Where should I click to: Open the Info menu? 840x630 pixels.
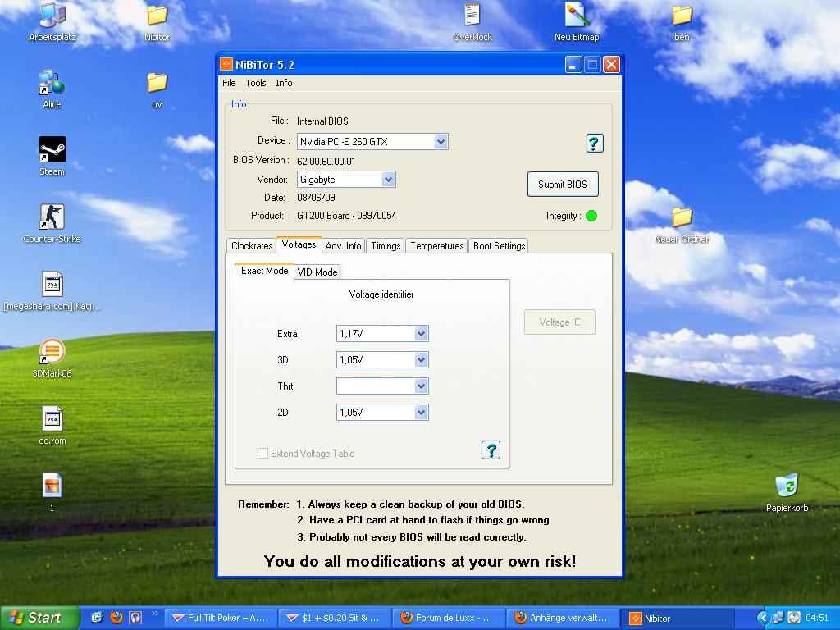pyautogui.click(x=284, y=83)
